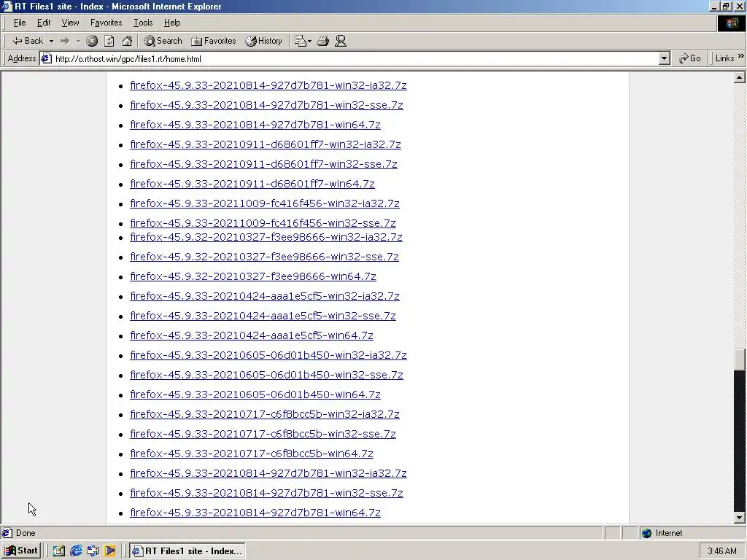The image size is (747, 560).
Task: Open firefox-45.9.33-20211009-fc416f456-win32-ia32.7z link
Action: 265,203
